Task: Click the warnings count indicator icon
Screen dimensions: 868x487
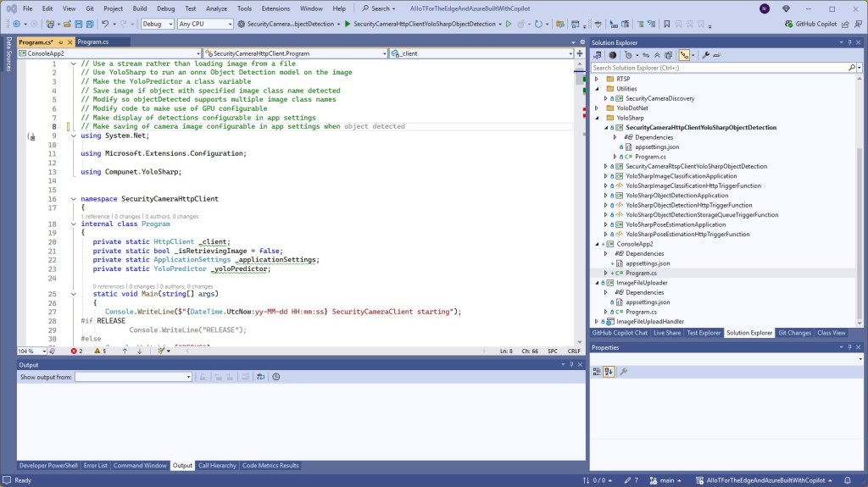Action: 98,351
